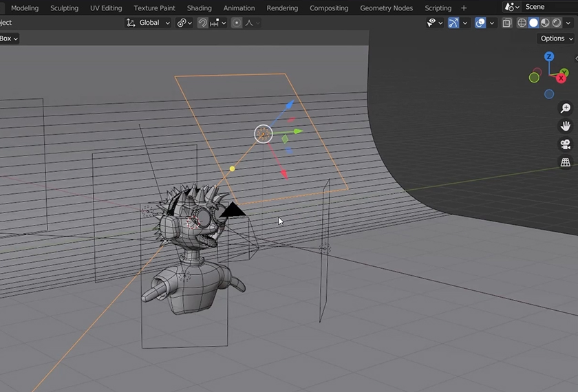
Task: Click the red X axis on the navigation gizmo
Action: 561,78
